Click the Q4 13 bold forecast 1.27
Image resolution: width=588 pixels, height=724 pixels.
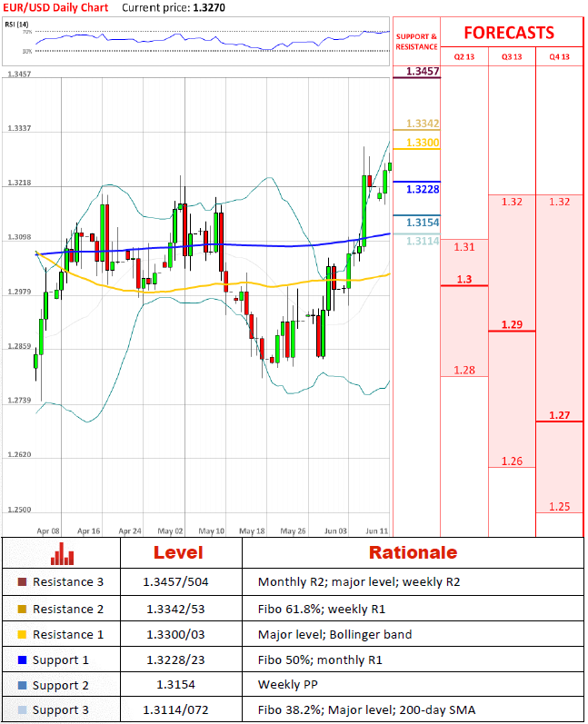[x=559, y=415]
